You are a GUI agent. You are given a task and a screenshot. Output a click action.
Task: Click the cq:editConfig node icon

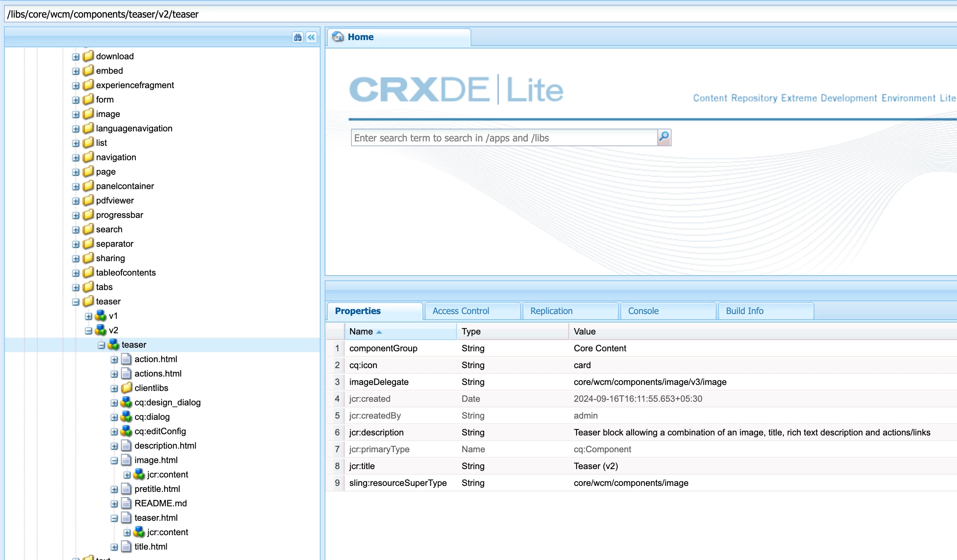pyautogui.click(x=126, y=431)
